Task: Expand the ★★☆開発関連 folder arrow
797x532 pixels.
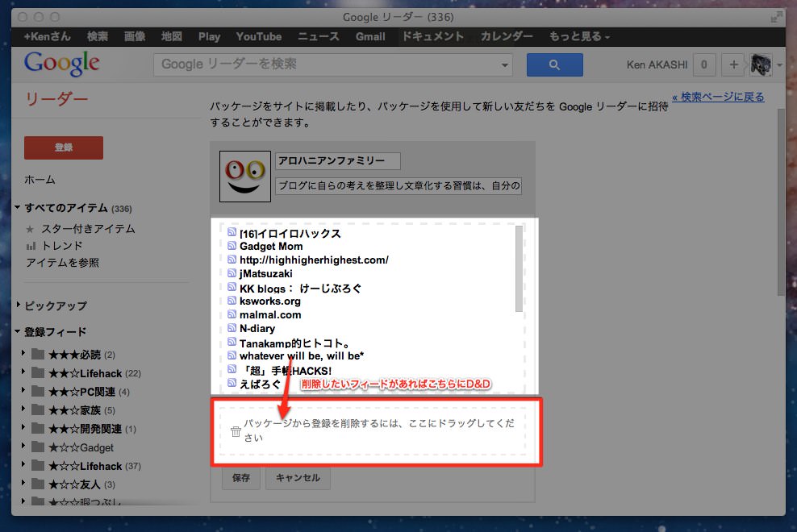Action: [23, 427]
